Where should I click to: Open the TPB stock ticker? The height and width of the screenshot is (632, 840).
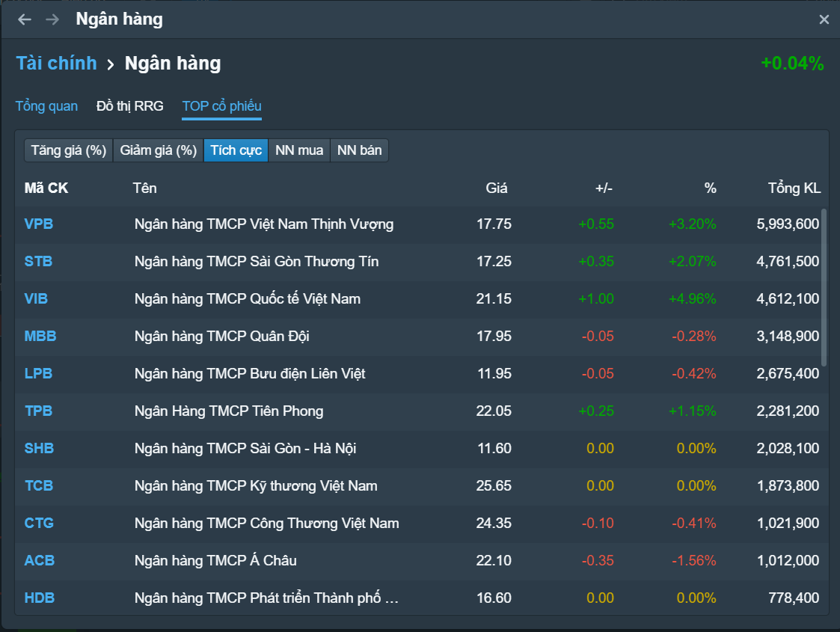pyautogui.click(x=39, y=411)
